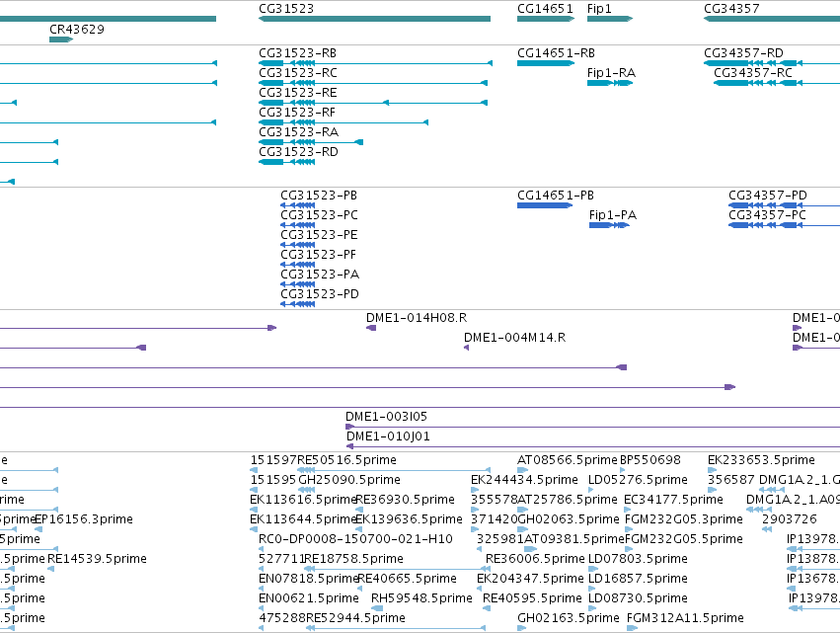Click EST GH25090.5prime

coord(349,480)
